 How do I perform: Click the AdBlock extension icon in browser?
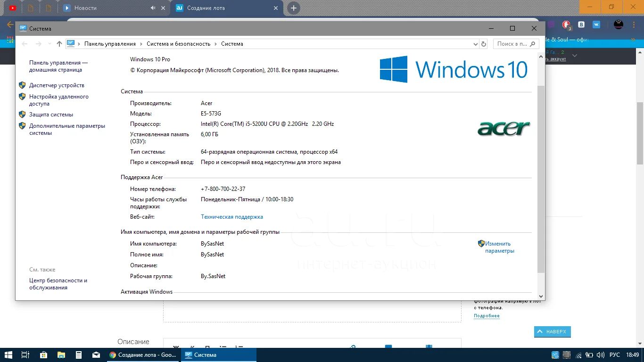tap(566, 25)
